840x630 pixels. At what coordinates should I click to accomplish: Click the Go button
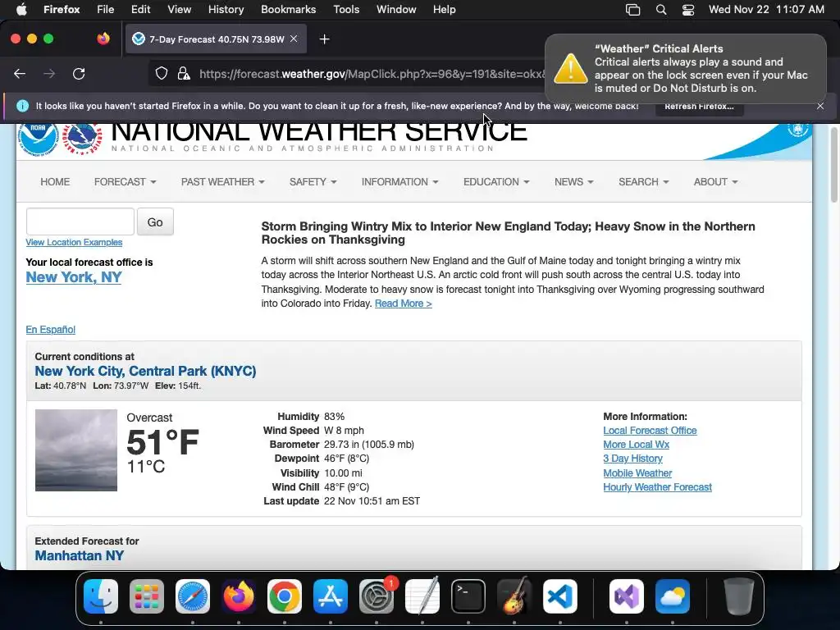point(155,221)
